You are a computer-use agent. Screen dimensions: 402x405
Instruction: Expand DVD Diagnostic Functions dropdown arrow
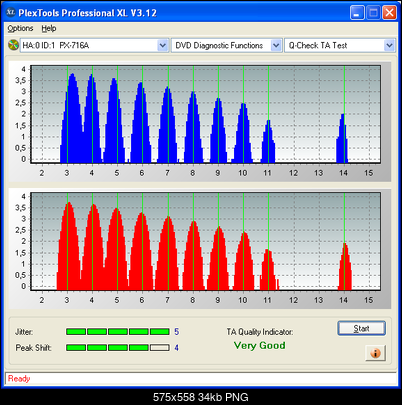pyautogui.click(x=276, y=45)
